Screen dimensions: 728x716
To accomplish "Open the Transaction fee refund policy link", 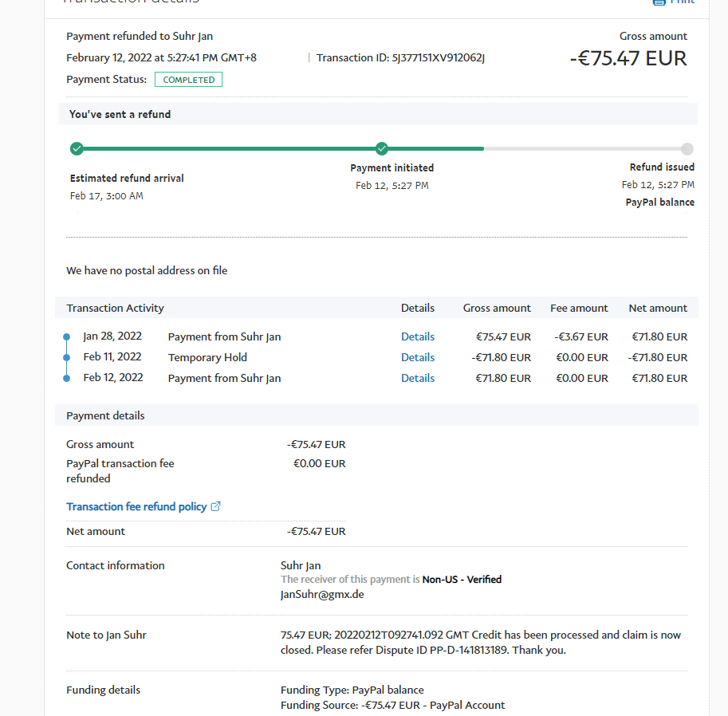I will click(136, 506).
